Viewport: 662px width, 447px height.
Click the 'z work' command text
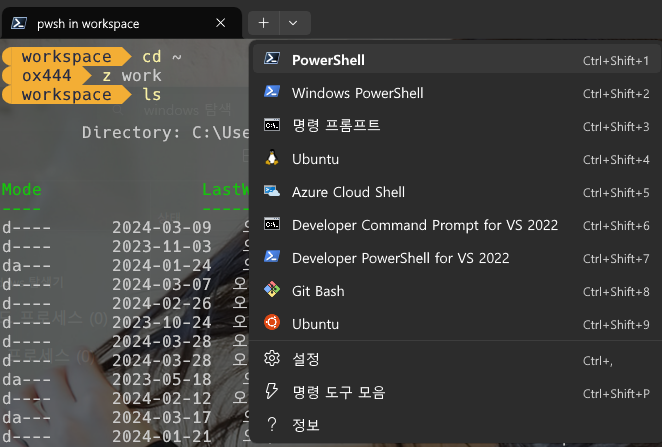(132, 76)
